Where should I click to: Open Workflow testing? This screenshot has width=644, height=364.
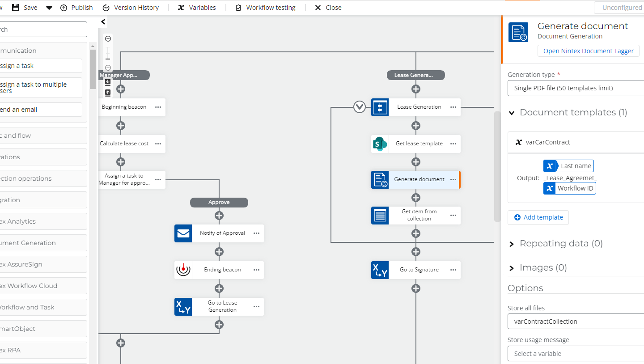[265, 8]
